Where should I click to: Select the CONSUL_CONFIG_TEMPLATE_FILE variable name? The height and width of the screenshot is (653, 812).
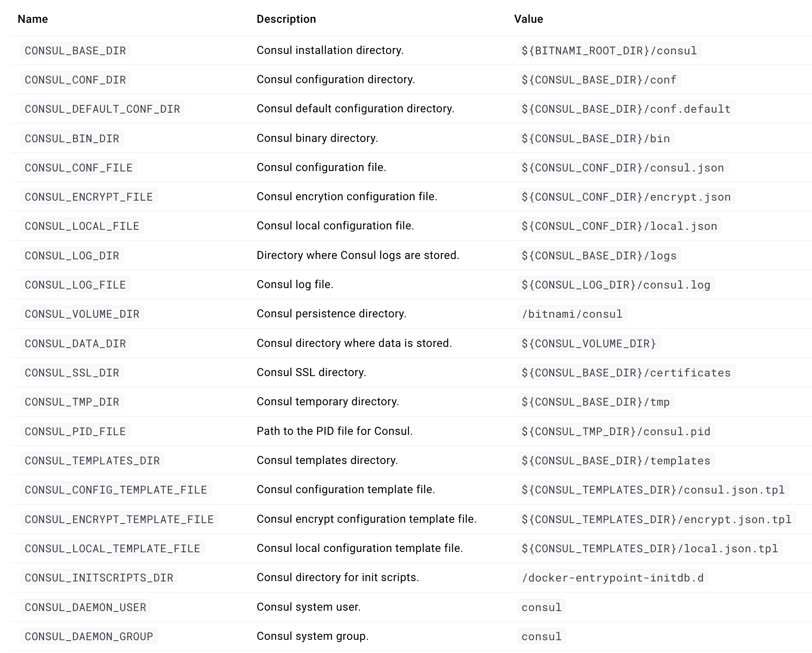[116, 490]
